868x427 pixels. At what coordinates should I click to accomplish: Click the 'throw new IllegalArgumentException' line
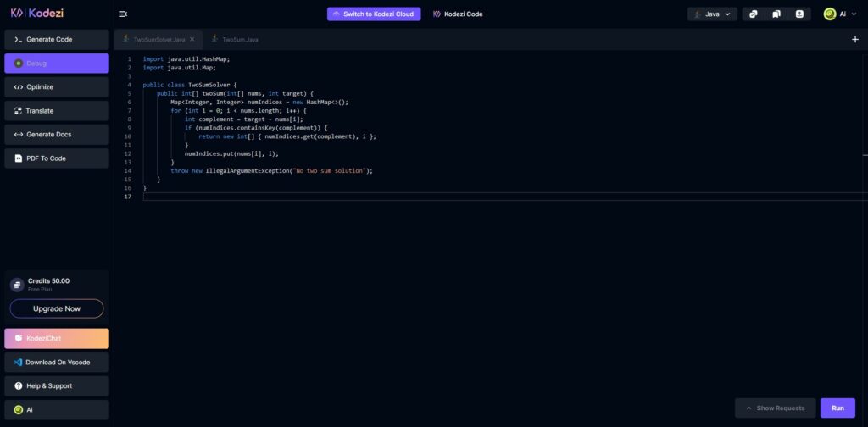[x=272, y=171]
